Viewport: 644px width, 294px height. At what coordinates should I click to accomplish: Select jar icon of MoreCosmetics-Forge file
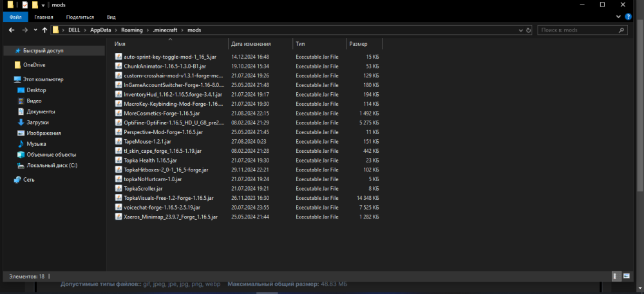tap(118, 113)
